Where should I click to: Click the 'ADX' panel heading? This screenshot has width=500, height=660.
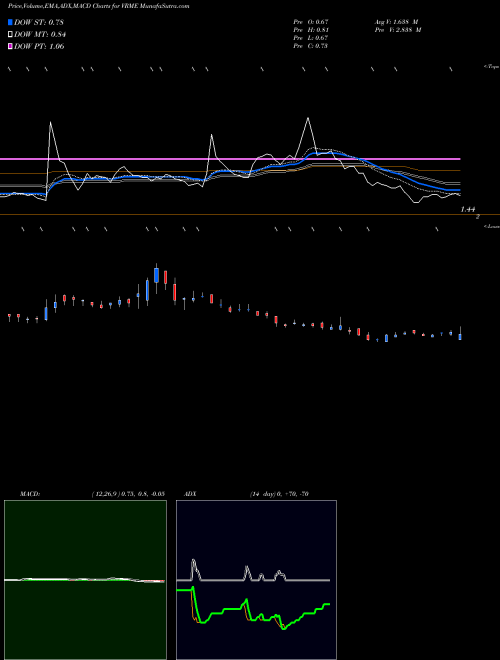(191, 494)
